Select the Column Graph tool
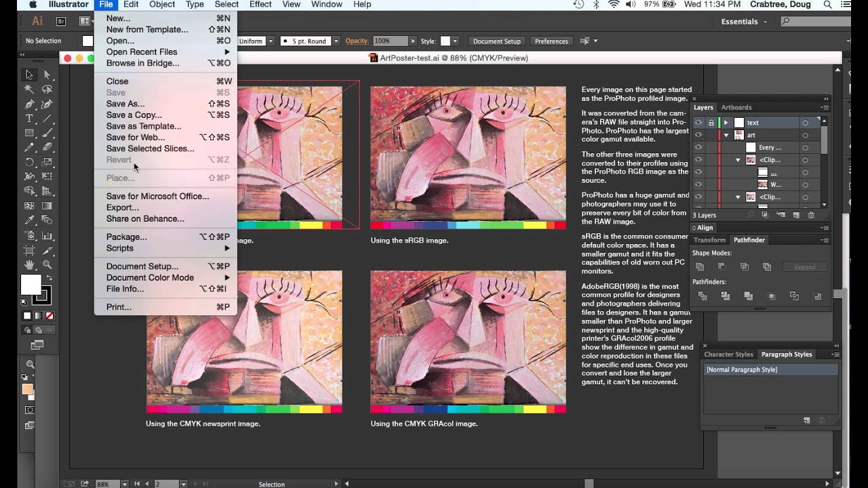The height and width of the screenshot is (488, 868). click(47, 235)
